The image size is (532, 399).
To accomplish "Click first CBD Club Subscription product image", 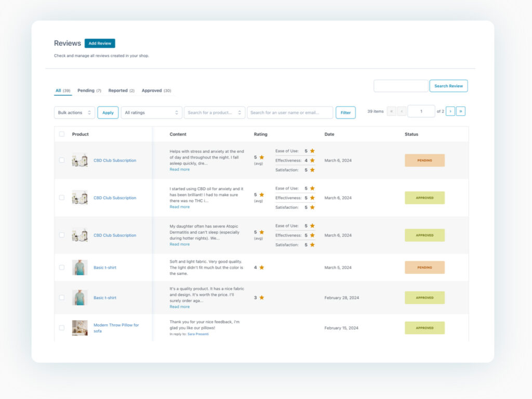I will pyautogui.click(x=79, y=160).
